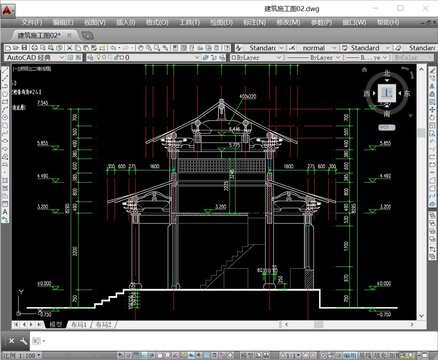Screen dimensions: 438x360
Task: Open the scale 比例 1:100 dropdown in status bar
Action: [21, 356]
